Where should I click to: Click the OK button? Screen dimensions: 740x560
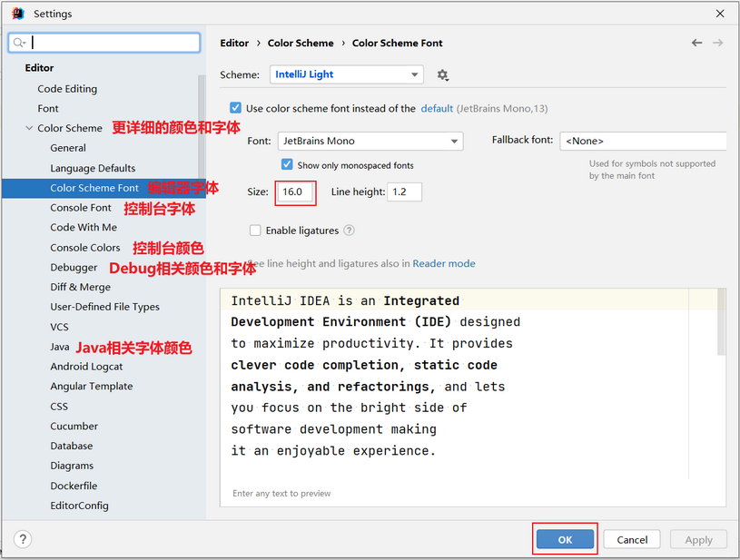[x=565, y=539]
